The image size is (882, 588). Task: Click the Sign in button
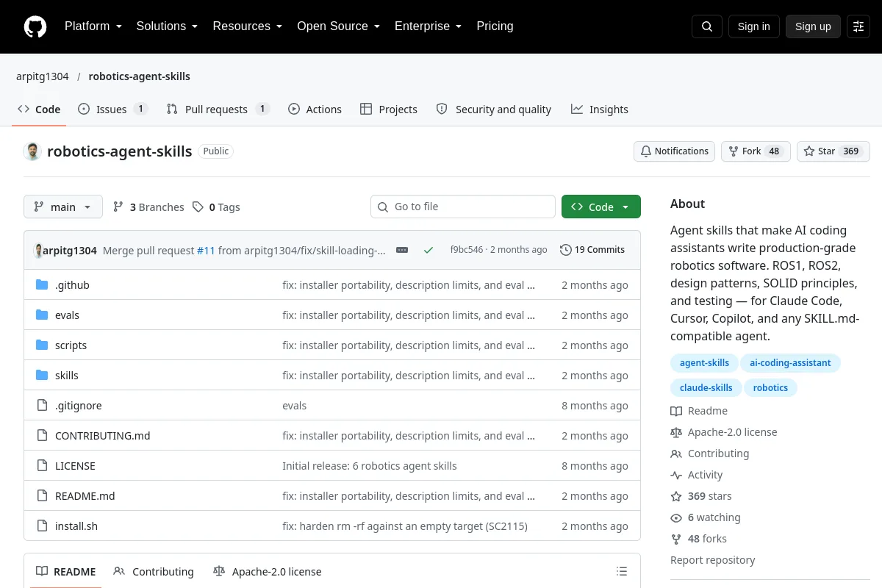coord(753,26)
